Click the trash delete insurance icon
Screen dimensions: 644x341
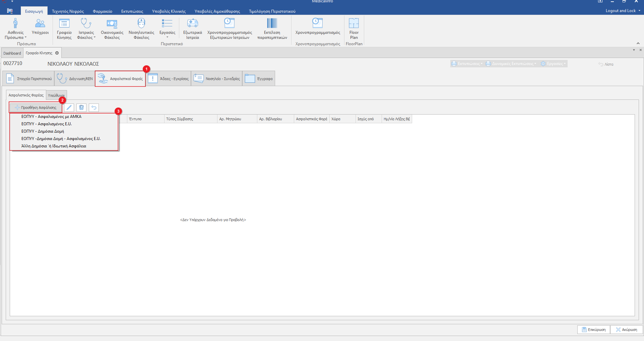[81, 108]
